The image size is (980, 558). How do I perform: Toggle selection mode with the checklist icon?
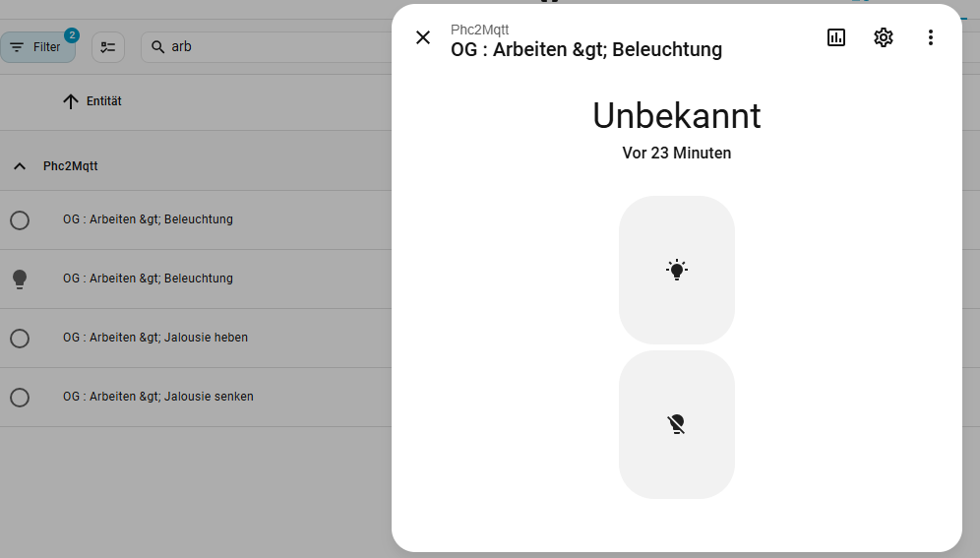(x=108, y=47)
